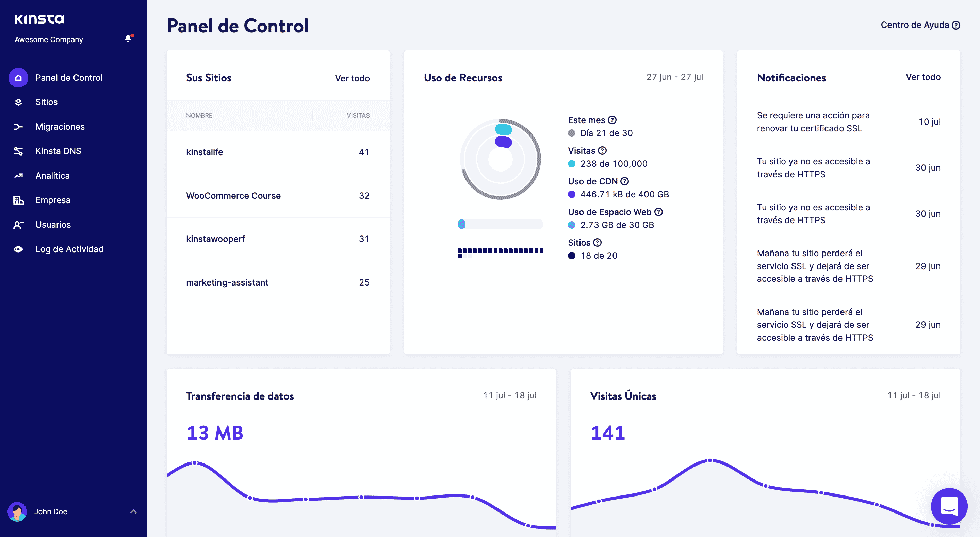The image size is (980, 537).
Task: Click Ver todo in the Notificaciones card
Action: pos(922,77)
